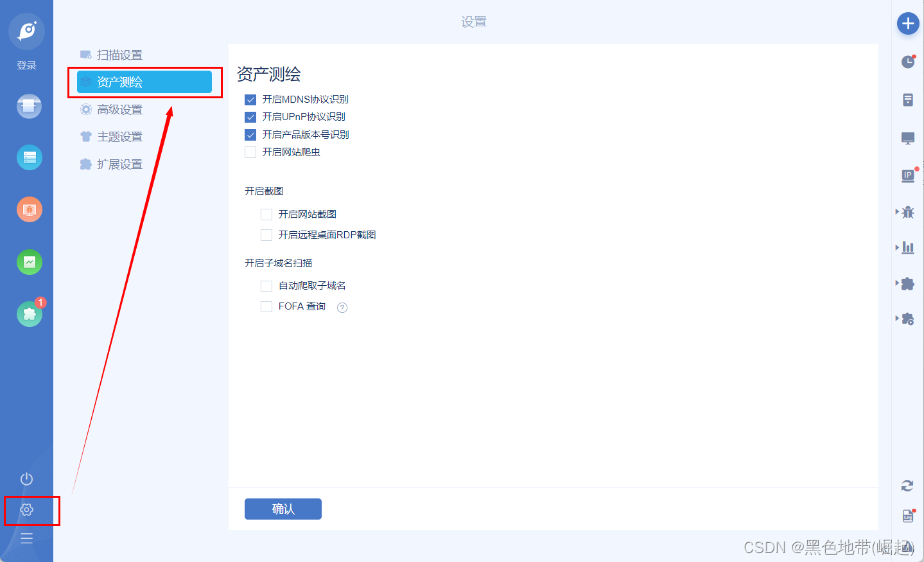Image resolution: width=924 pixels, height=562 pixels.
Task: Uncheck 开启产品版本号识别
Action: pyautogui.click(x=250, y=135)
